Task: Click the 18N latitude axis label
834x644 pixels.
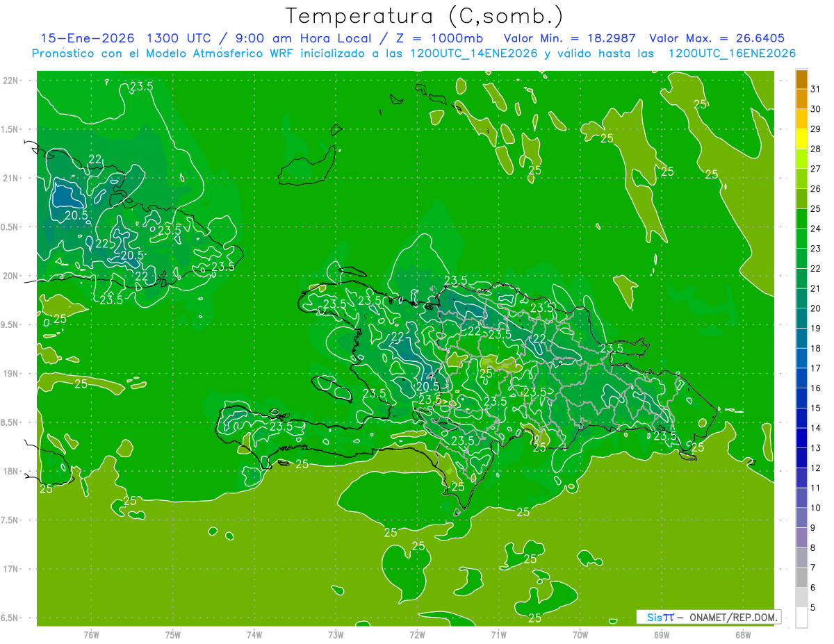Action: (10, 471)
